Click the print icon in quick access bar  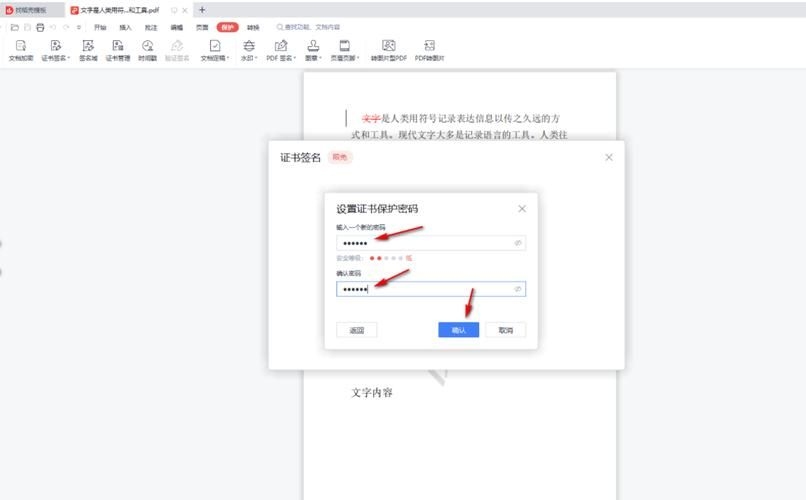[x=40, y=27]
